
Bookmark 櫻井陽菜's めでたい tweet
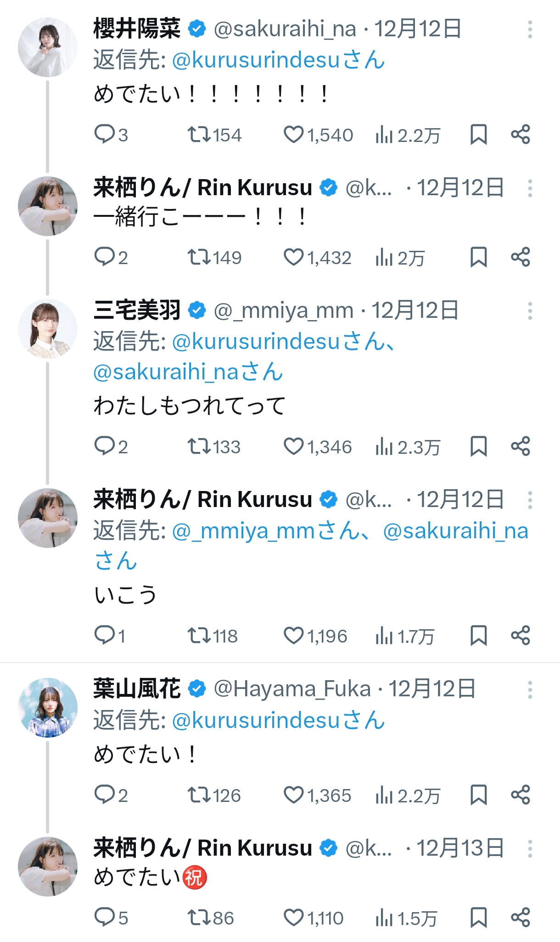[478, 135]
